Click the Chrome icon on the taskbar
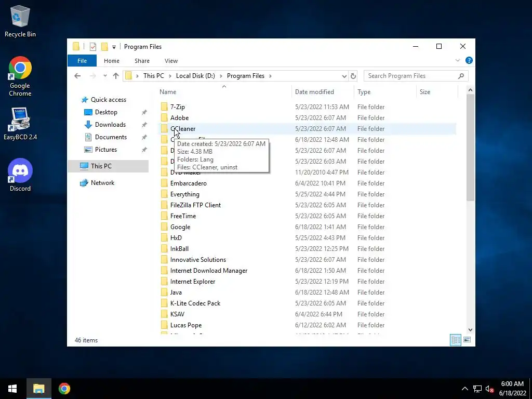The image size is (532, 399). coord(64,389)
